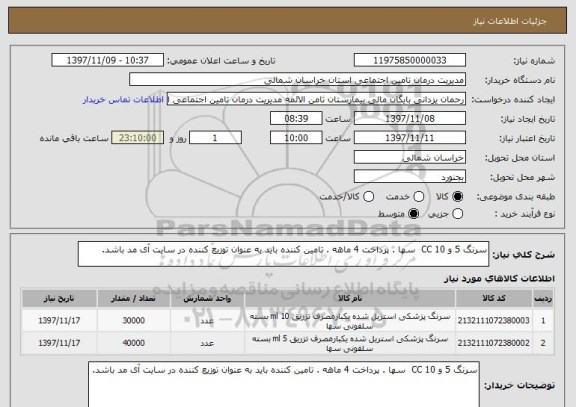The width and height of the screenshot is (576, 407).
Task: Select the row with product code 2132111072380003
Action: click(x=287, y=321)
